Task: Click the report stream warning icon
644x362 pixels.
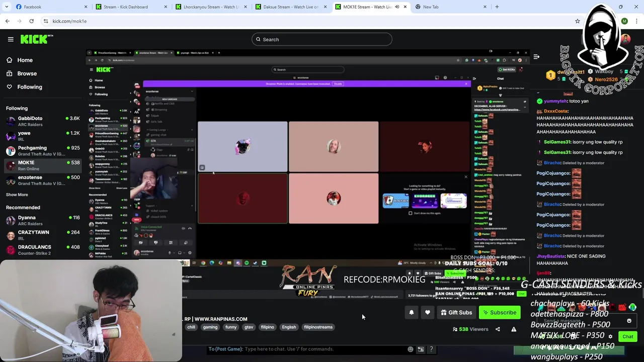Action: click(x=514, y=329)
